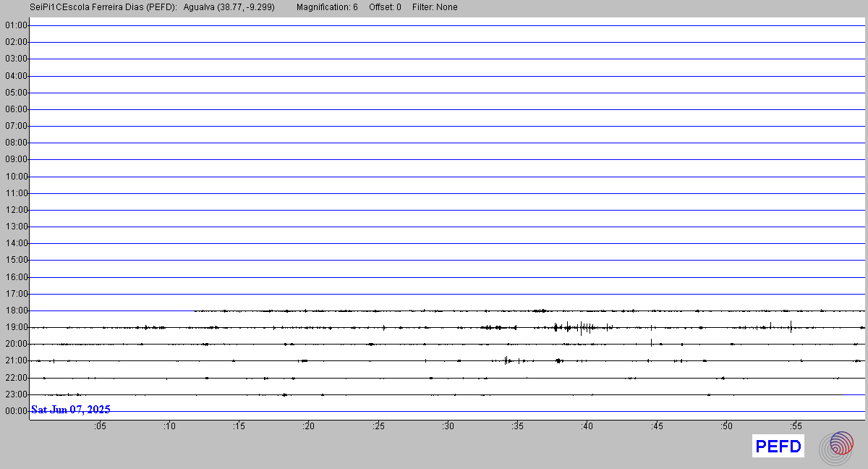Screen dimensions: 868x469
Task: Select the 20:00 hour label
Action: (16, 344)
